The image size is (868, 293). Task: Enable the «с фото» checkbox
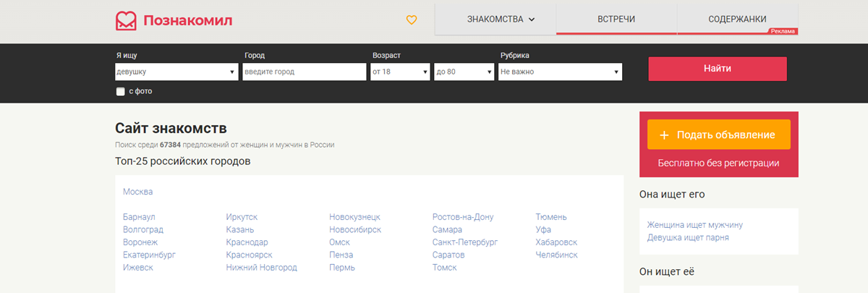121,92
